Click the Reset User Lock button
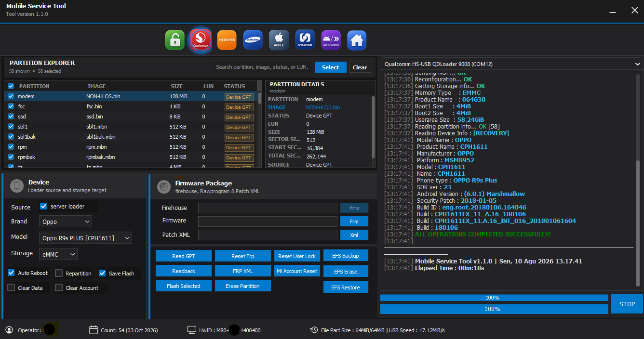The height and width of the screenshot is (339, 644). pyautogui.click(x=297, y=256)
